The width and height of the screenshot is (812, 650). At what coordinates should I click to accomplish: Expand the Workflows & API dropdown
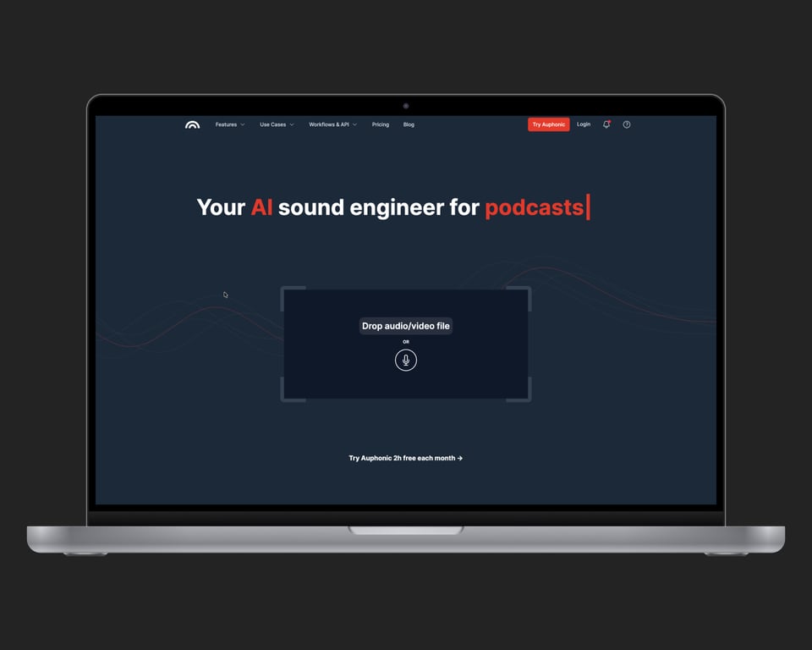tap(332, 124)
